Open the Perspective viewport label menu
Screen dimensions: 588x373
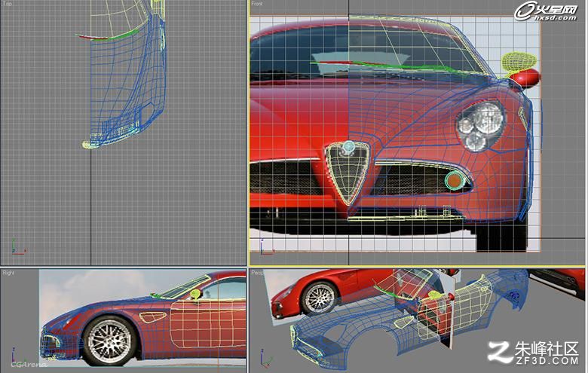pyautogui.click(x=256, y=273)
